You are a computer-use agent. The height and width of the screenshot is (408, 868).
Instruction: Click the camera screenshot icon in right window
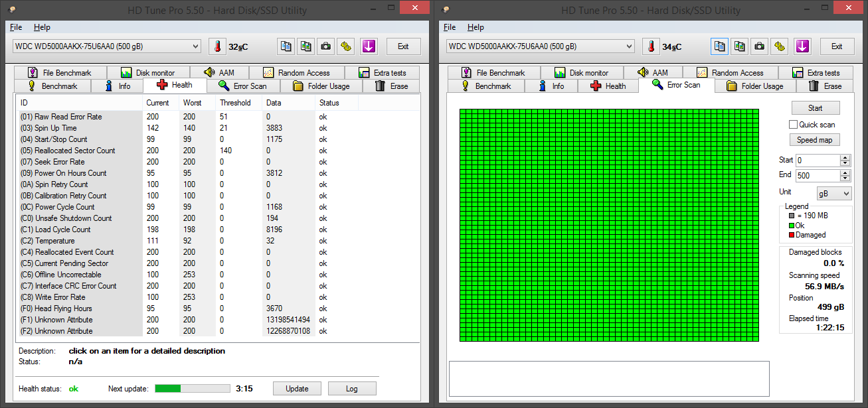tap(760, 46)
